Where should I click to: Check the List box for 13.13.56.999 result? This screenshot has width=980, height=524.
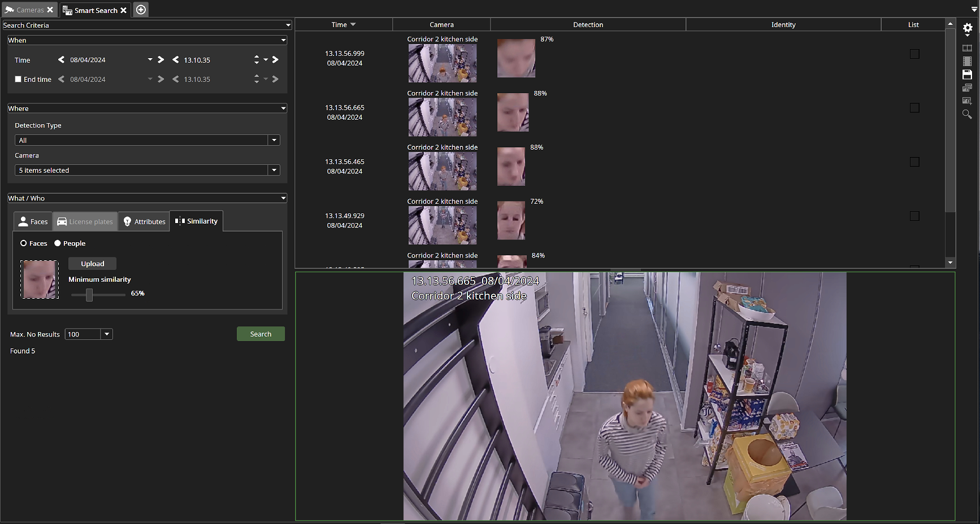click(914, 54)
